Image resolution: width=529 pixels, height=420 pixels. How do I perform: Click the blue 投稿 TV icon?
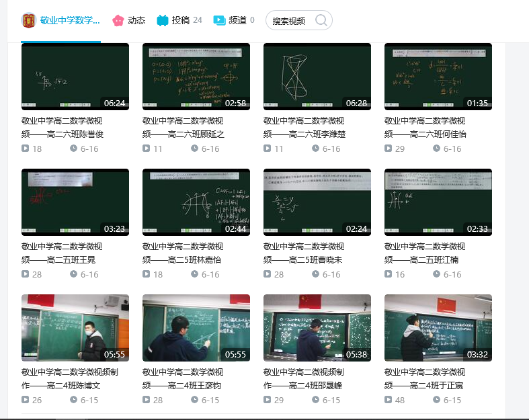(x=162, y=20)
